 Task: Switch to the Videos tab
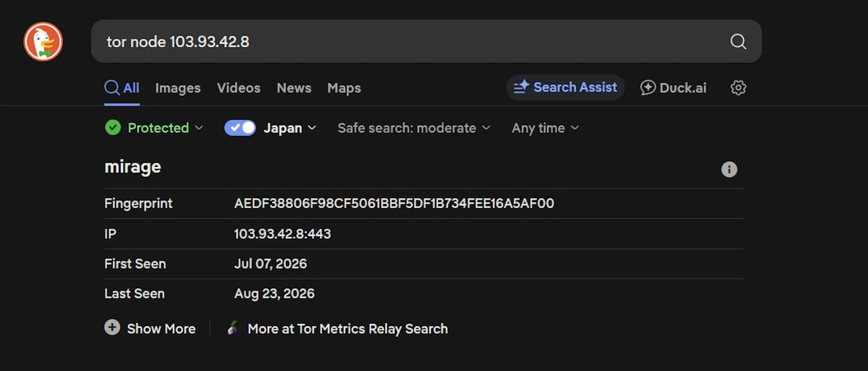coord(238,88)
